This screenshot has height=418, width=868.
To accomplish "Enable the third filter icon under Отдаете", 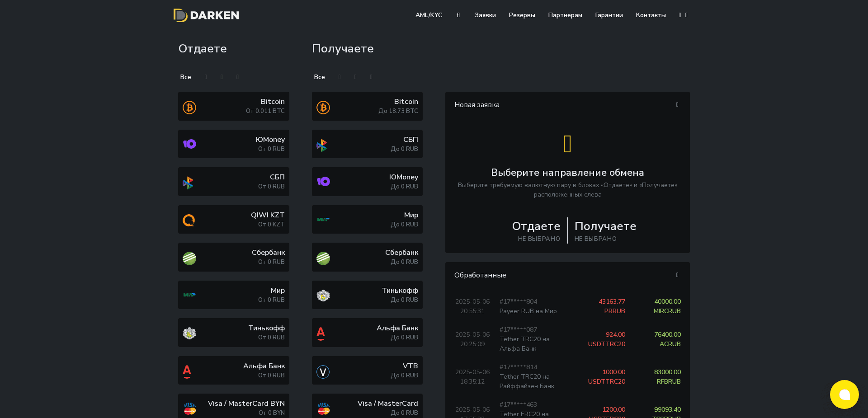I will tap(237, 77).
